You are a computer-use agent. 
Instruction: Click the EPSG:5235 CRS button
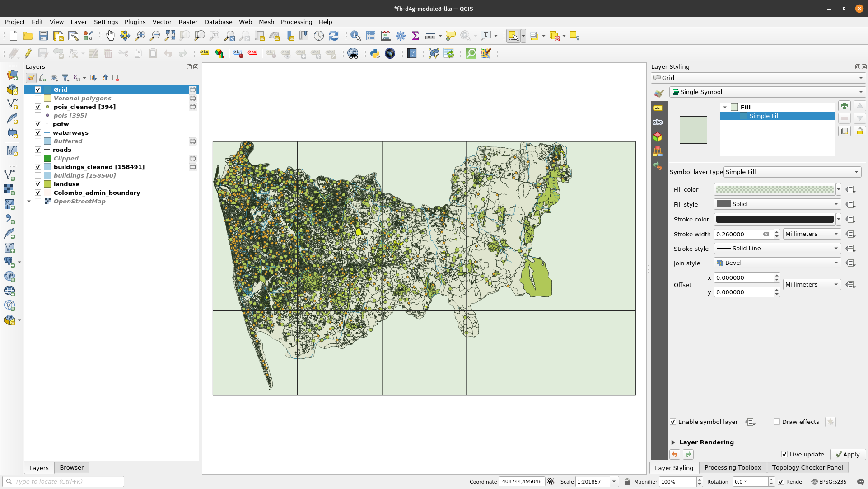point(829,482)
